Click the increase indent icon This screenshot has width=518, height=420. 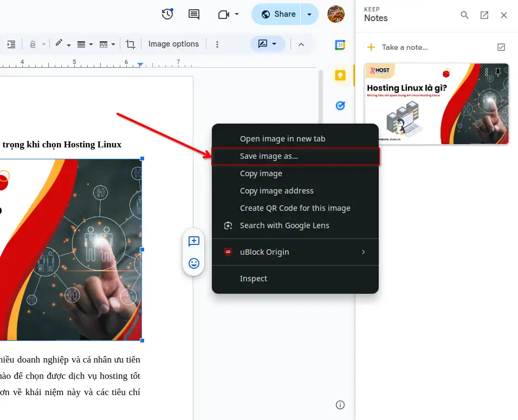point(11,44)
